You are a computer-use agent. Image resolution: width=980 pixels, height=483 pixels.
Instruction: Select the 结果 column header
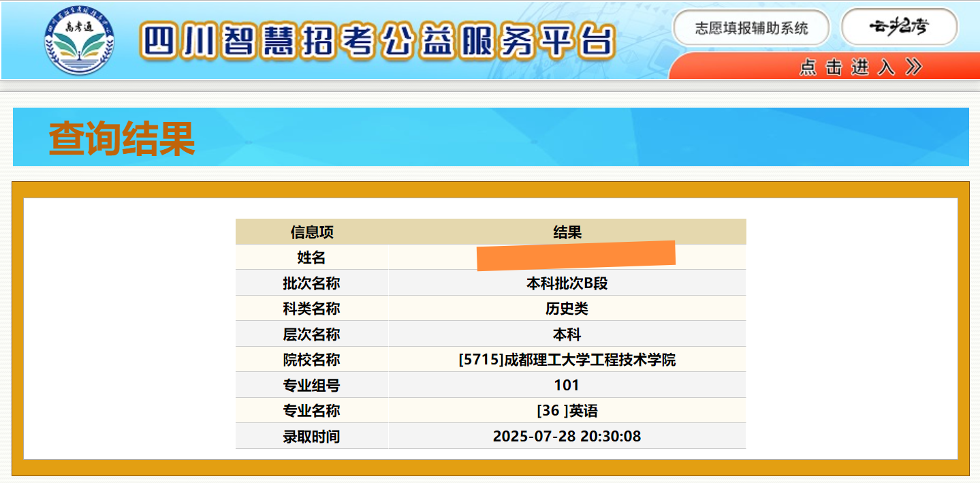567,232
